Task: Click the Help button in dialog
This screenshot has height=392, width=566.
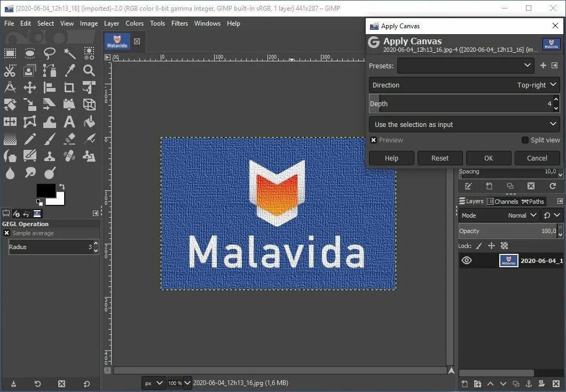Action: [x=391, y=158]
